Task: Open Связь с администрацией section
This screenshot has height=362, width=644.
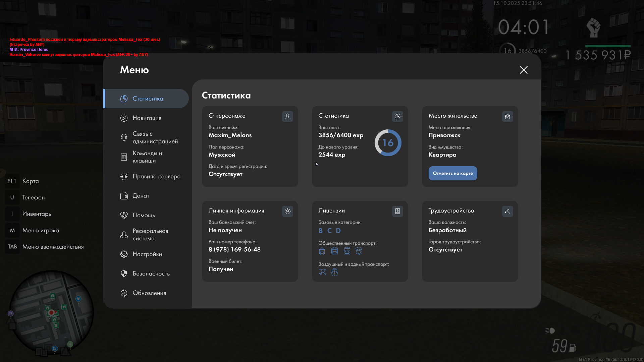Action: [155, 137]
